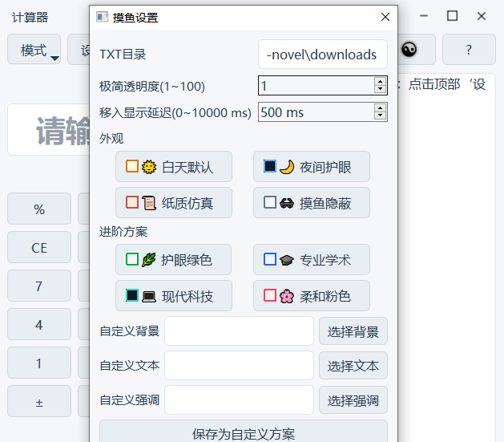Click the green swatch beside 护眼绿色
The image size is (504, 442).
coord(132,259)
